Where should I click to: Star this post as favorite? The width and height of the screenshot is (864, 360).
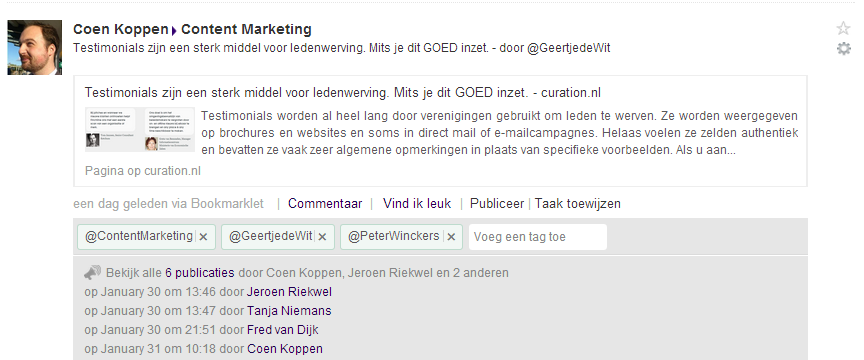point(843,28)
